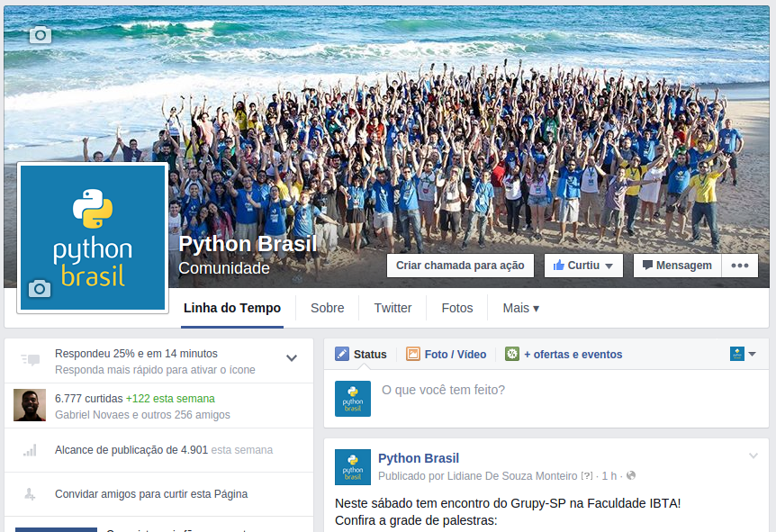Open the posting identity selector dropdown
Viewport: 776px width, 532px height.
pos(744,354)
